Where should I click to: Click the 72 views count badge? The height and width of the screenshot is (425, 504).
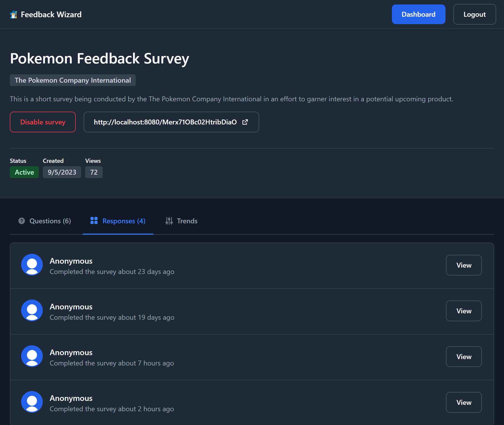pos(94,172)
